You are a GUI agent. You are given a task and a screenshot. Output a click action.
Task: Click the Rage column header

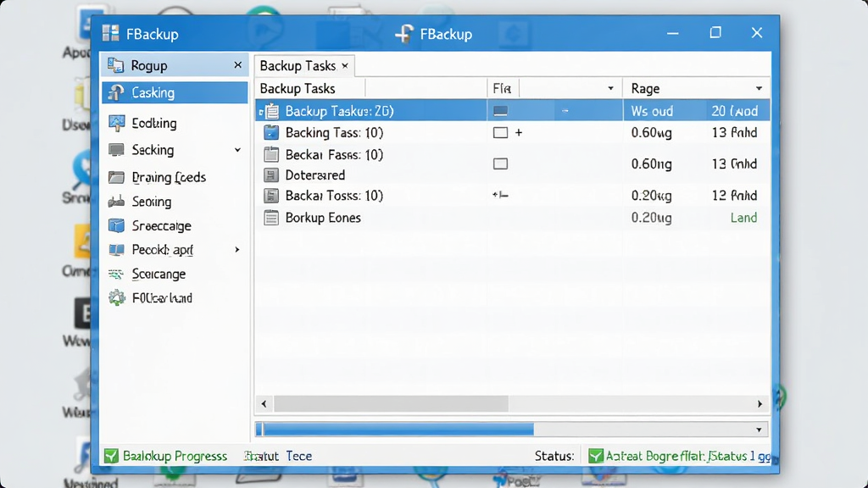pyautogui.click(x=645, y=88)
